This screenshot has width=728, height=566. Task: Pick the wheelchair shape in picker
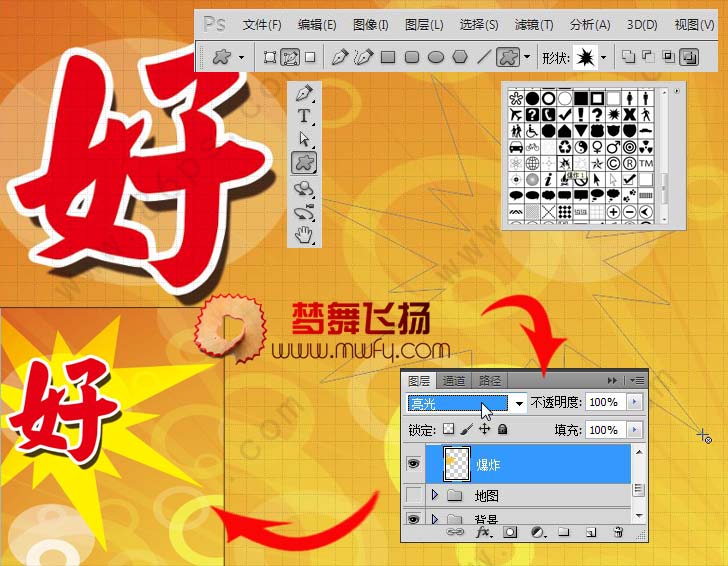point(532,131)
